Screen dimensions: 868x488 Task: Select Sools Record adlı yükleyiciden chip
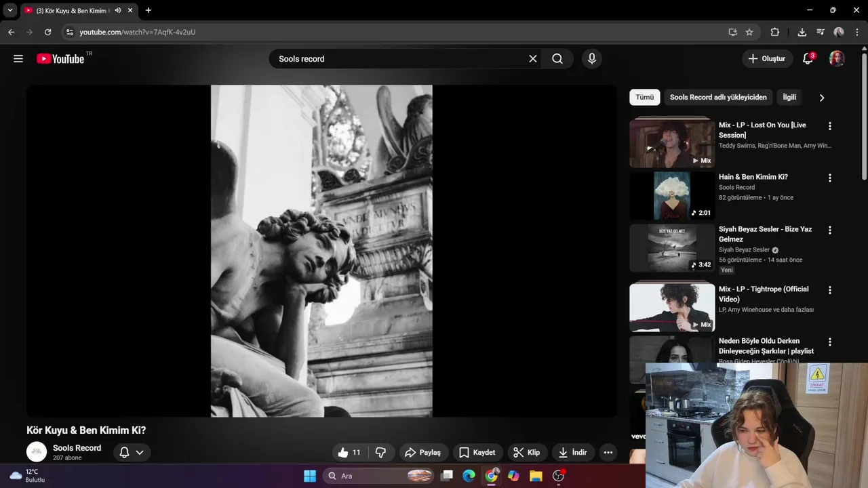click(718, 97)
